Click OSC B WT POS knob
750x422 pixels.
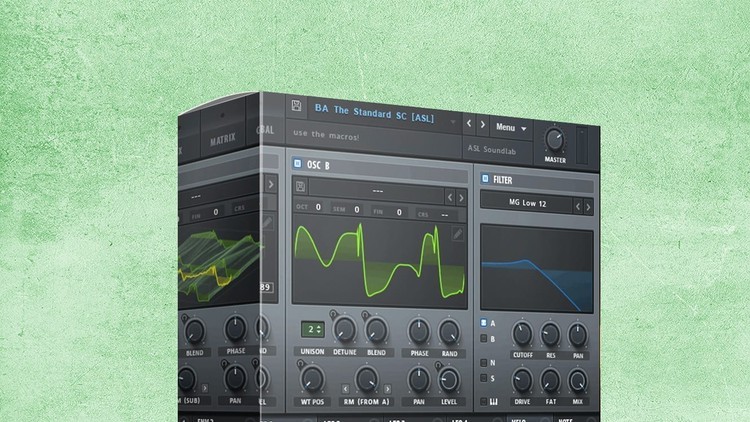(x=312, y=379)
